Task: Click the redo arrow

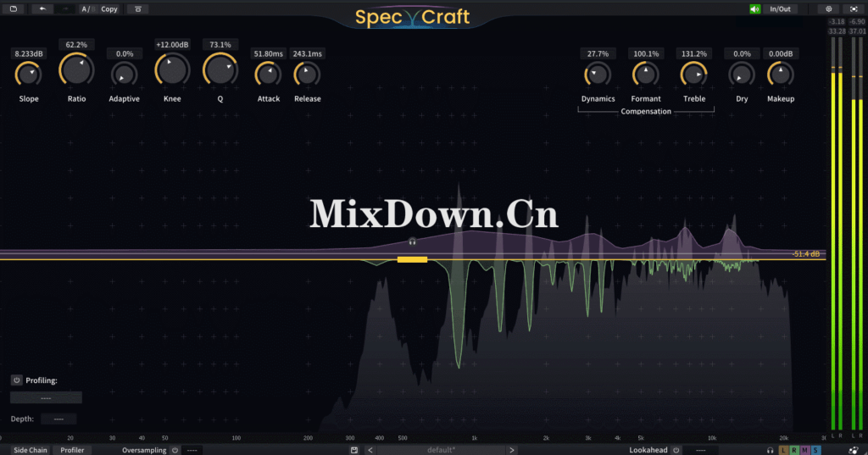Action: pyautogui.click(x=64, y=8)
